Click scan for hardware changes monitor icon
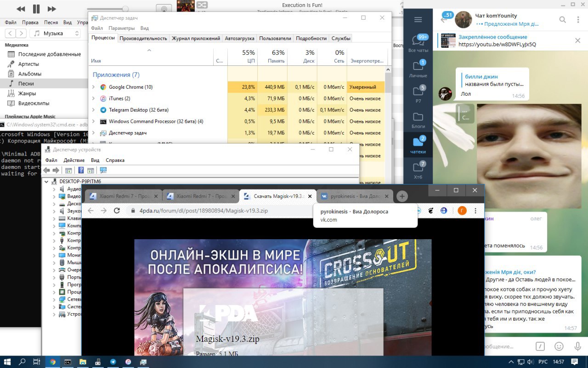 tap(103, 170)
